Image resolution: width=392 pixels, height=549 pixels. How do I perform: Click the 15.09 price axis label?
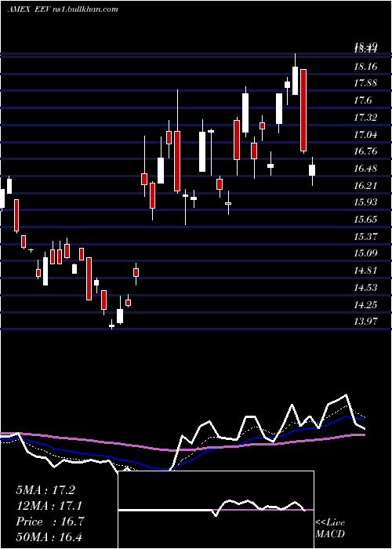point(366,253)
